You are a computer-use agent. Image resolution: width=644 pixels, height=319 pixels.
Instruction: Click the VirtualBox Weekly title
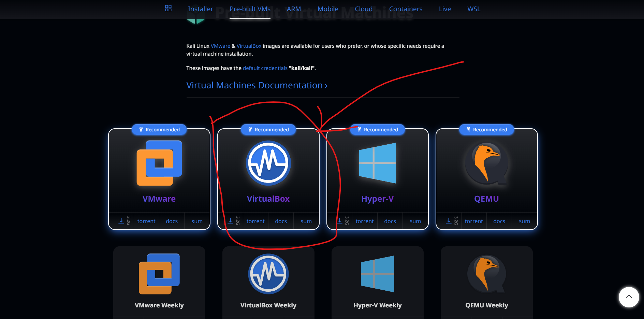(x=268, y=305)
